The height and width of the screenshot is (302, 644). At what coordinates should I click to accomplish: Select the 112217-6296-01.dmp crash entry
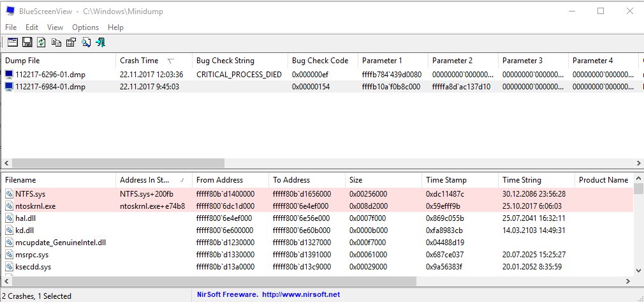320,75
